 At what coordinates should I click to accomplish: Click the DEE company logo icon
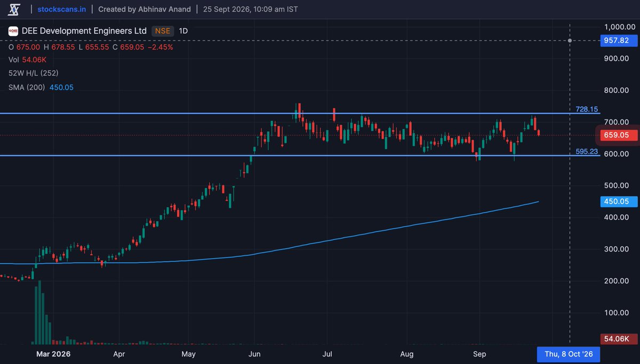point(13,31)
